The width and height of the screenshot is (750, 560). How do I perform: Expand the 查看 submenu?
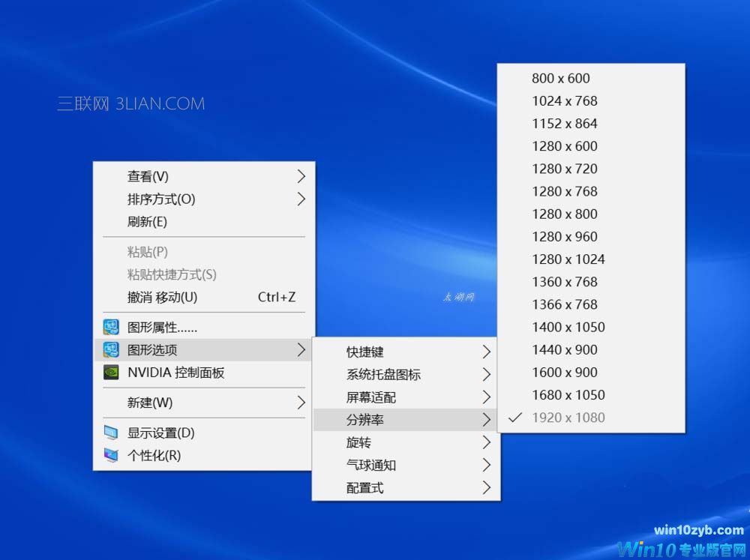(x=202, y=176)
